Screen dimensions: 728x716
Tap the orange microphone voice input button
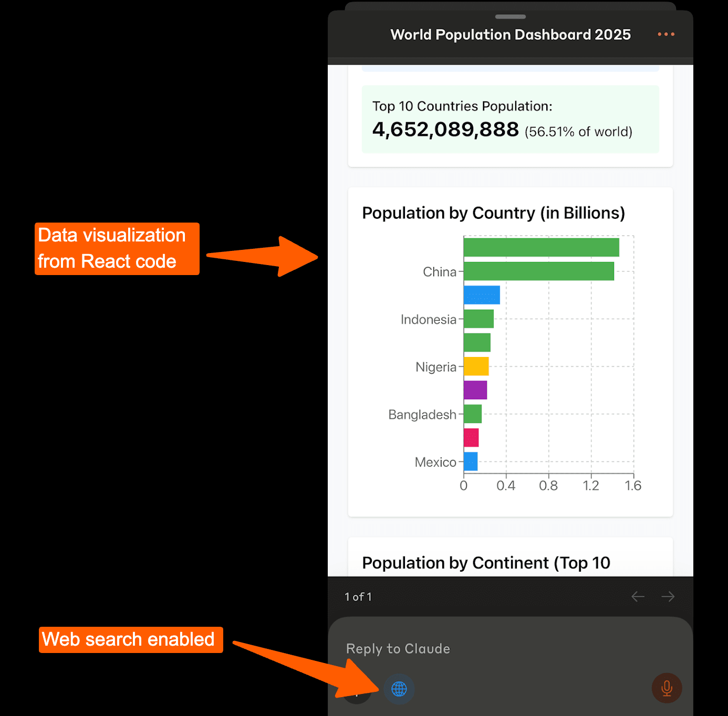click(667, 688)
